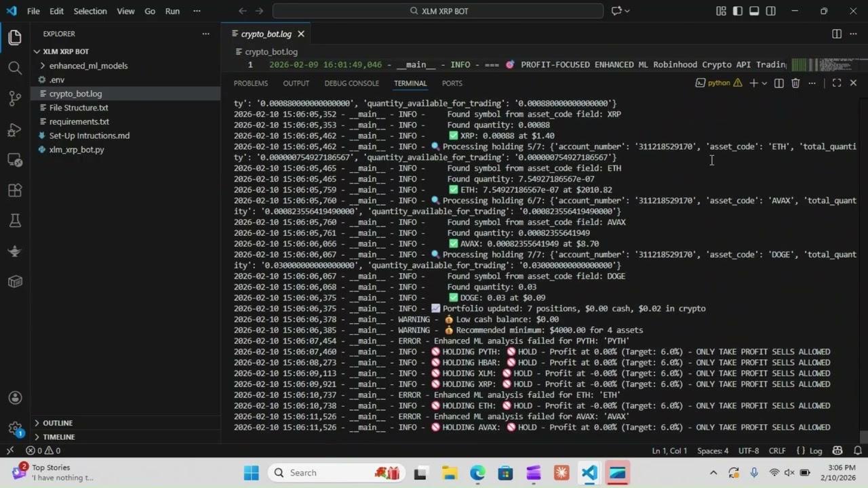Open notifications bell in status bar

[x=858, y=451]
